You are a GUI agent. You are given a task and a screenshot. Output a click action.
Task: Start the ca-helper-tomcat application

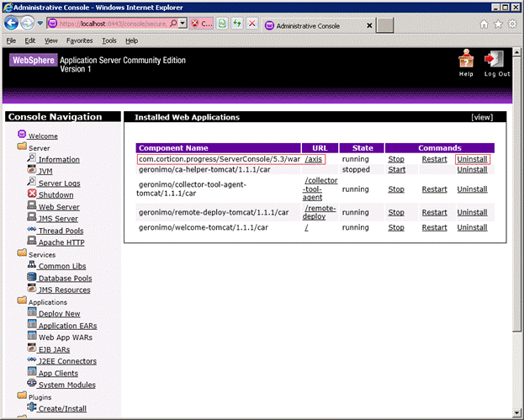pyautogui.click(x=396, y=169)
